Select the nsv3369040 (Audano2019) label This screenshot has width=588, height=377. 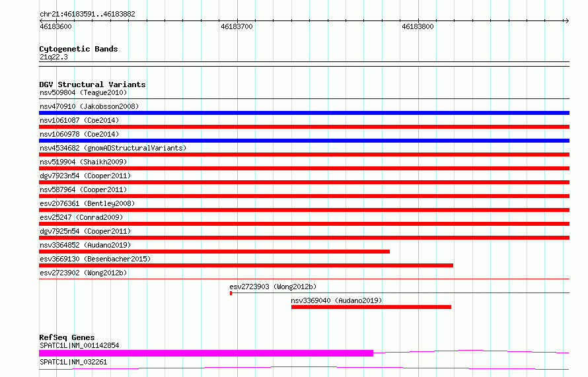click(x=336, y=300)
